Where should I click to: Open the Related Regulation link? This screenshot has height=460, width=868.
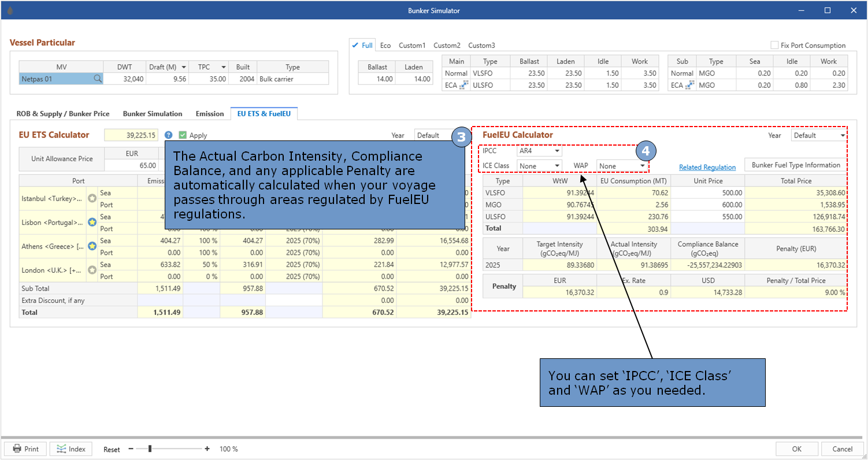click(x=707, y=168)
